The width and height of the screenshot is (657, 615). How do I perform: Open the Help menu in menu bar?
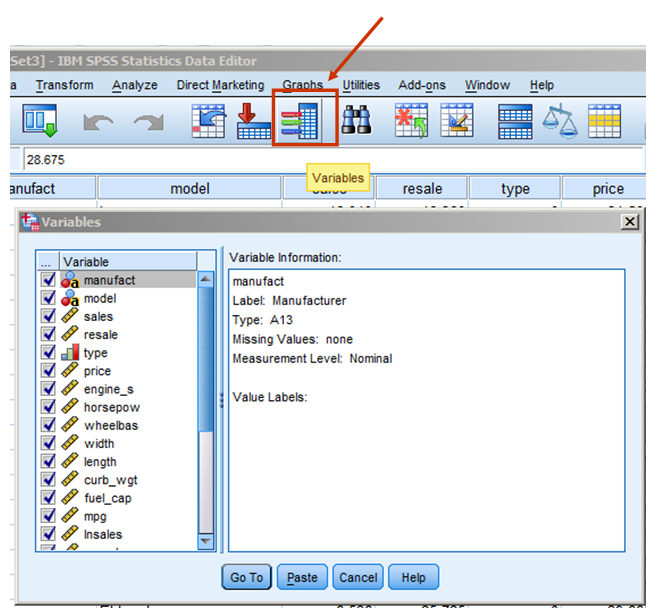click(542, 85)
